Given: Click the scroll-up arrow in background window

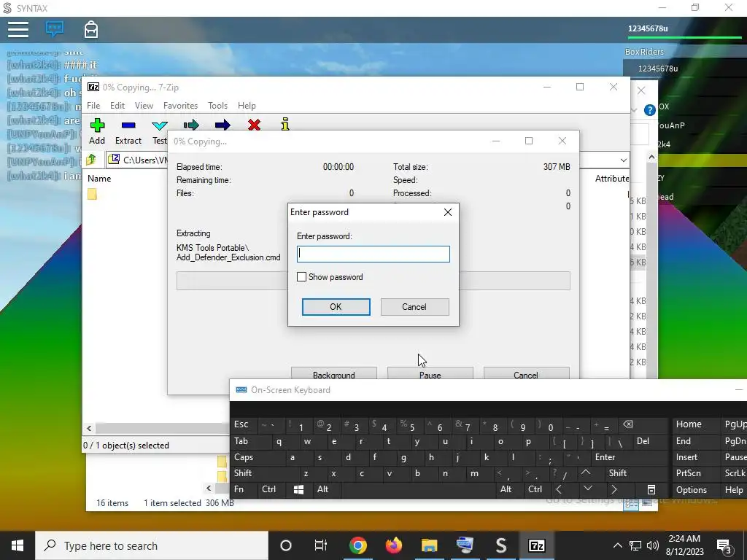Looking at the screenshot, I should [x=651, y=157].
